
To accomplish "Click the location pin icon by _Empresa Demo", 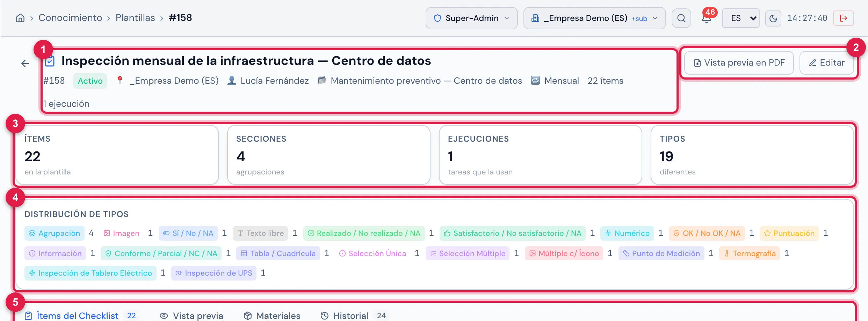I will pos(120,81).
